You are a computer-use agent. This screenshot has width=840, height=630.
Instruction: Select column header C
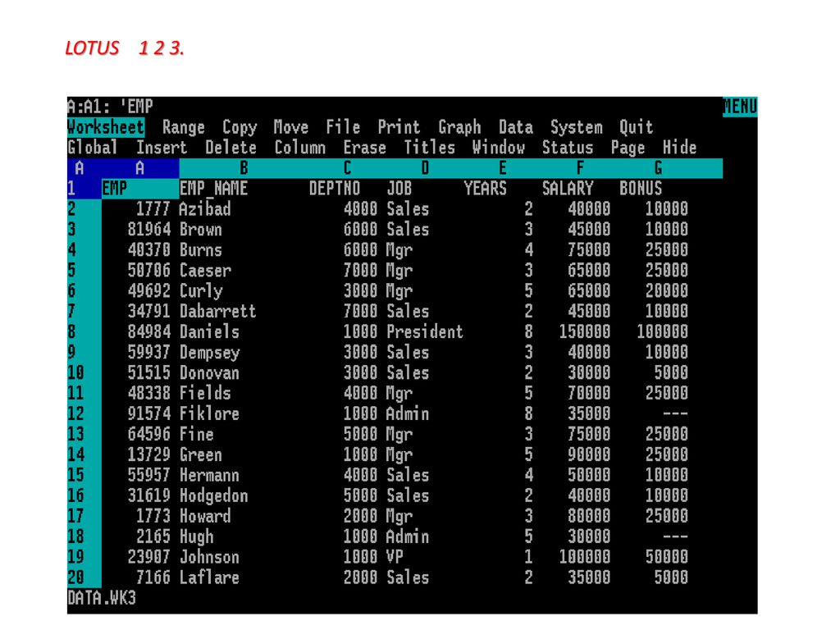(347, 168)
